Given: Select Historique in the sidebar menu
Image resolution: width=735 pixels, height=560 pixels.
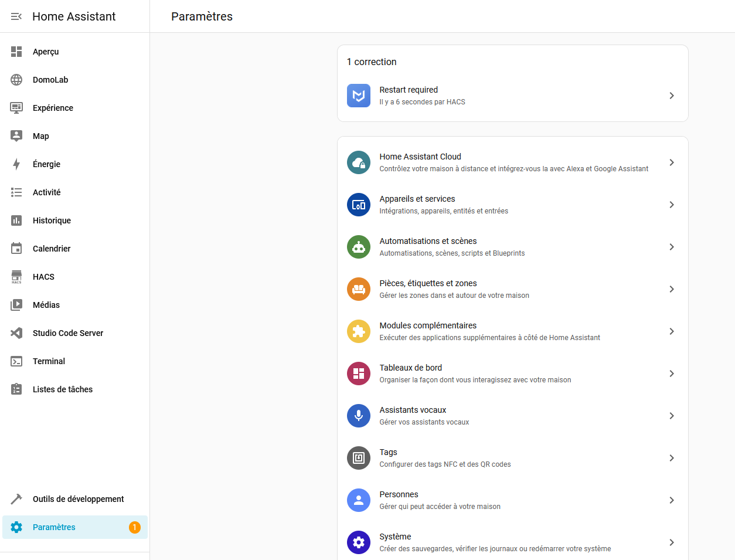Looking at the screenshot, I should [x=52, y=220].
